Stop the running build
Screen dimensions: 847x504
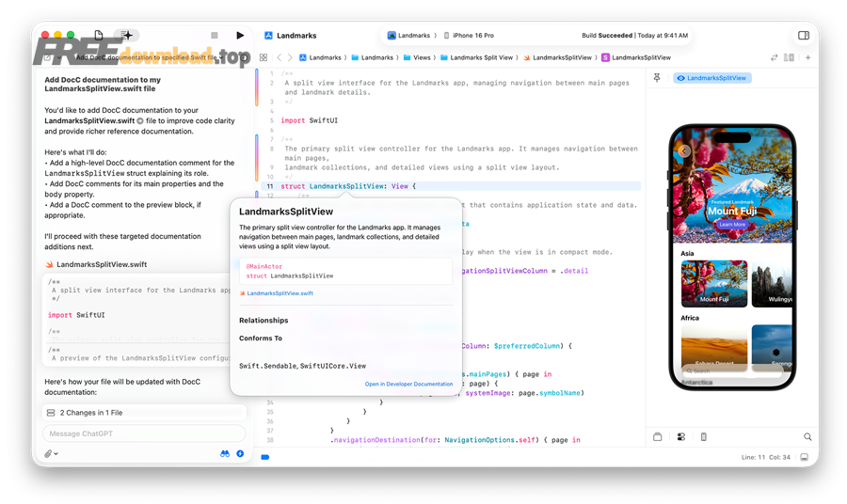pos(215,35)
